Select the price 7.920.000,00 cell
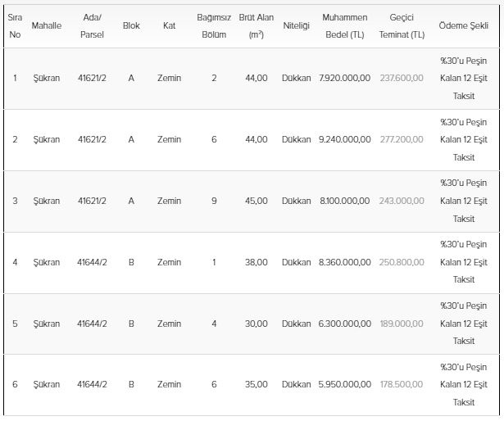The width and height of the screenshot is (504, 421). (x=344, y=78)
